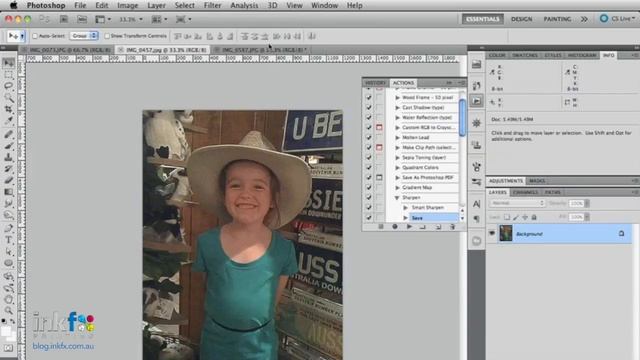Enable the Auto-Select checkbox

35,36
